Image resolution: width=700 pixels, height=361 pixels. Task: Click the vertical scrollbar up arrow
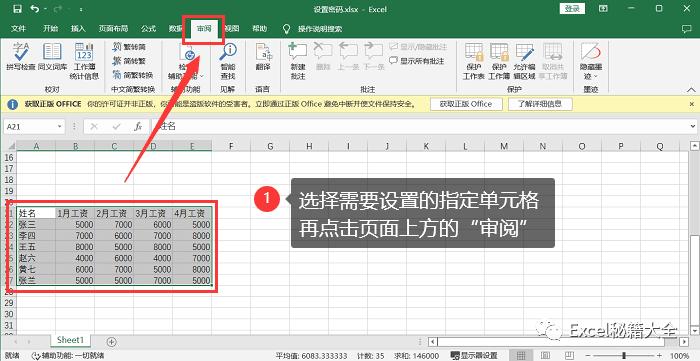[x=695, y=145]
